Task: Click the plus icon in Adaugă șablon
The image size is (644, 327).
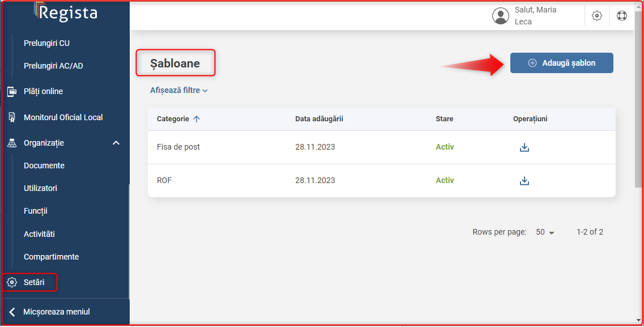Action: pos(532,63)
